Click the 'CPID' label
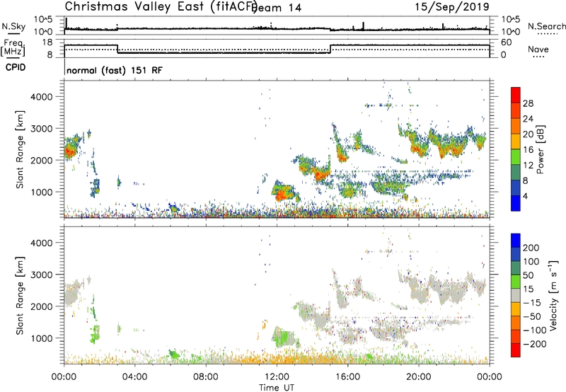Screen dimensions: 566x392 pyautogui.click(x=16, y=67)
